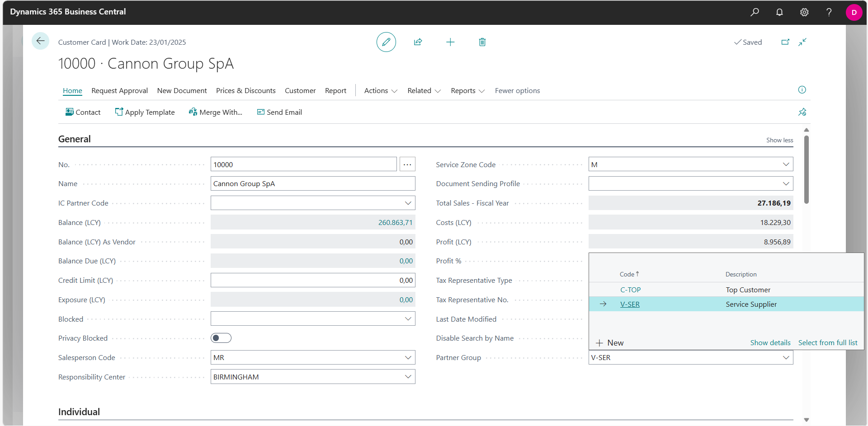868x426 pixels.
Task: Click Top Customer description cell
Action: point(748,290)
